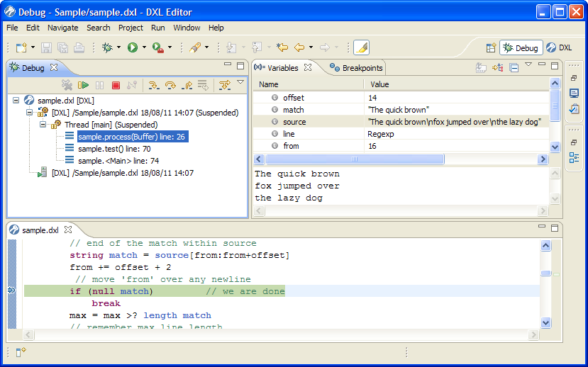This screenshot has height=367, width=588.
Task: Toggle Show Logical Structure in Variables view
Action: point(498,68)
